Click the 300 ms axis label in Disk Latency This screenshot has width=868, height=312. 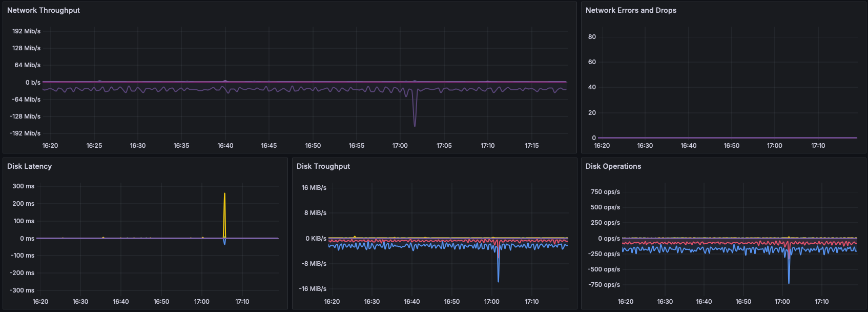[x=23, y=186]
